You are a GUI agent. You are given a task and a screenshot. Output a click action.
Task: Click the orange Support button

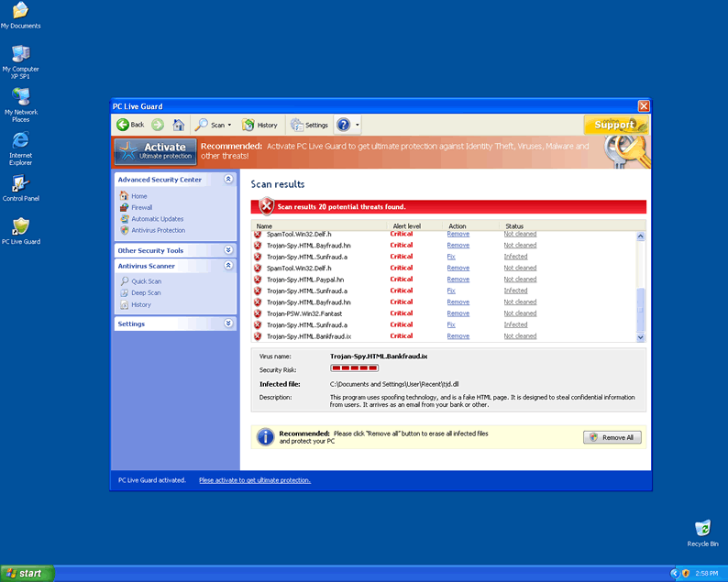coord(615,125)
